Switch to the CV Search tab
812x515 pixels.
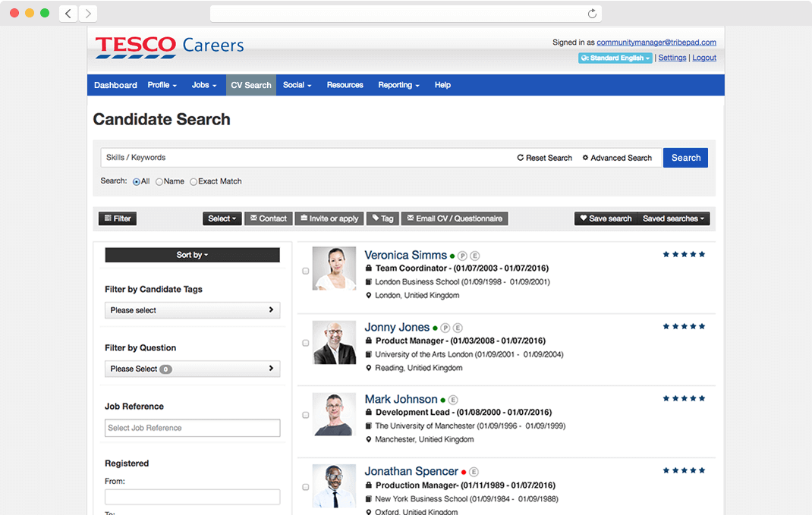pyautogui.click(x=250, y=85)
